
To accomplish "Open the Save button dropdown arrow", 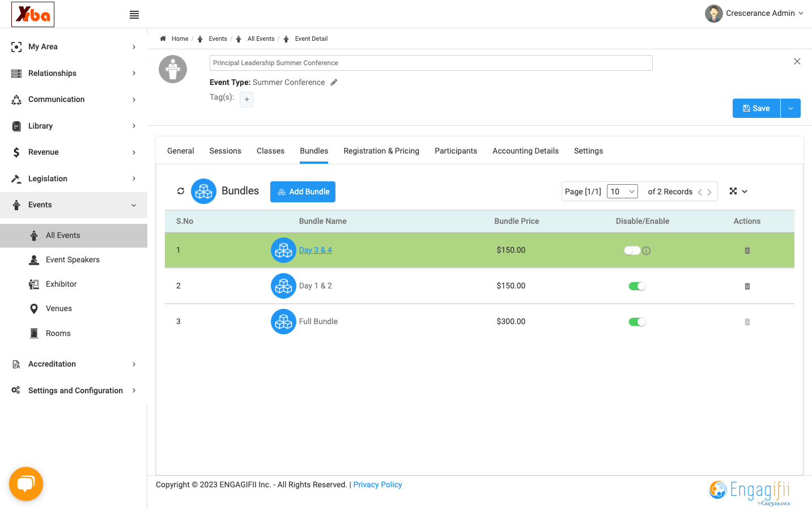I will point(790,108).
